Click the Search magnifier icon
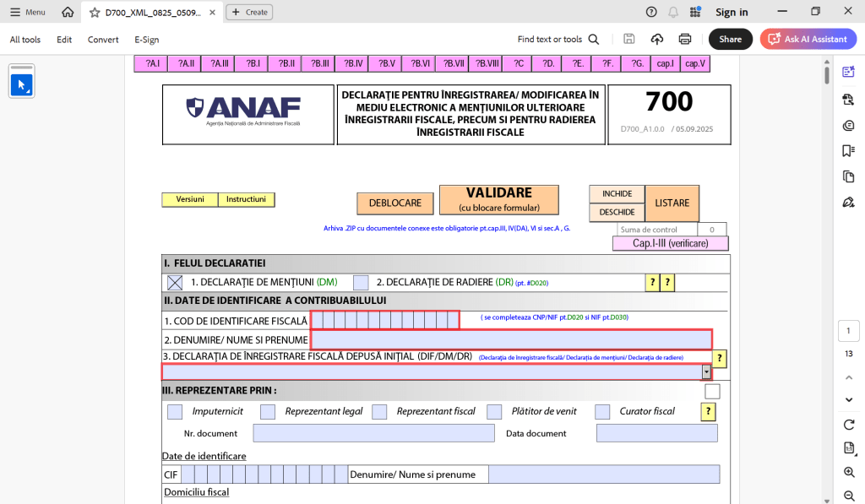This screenshot has height=504, width=865. pos(594,39)
